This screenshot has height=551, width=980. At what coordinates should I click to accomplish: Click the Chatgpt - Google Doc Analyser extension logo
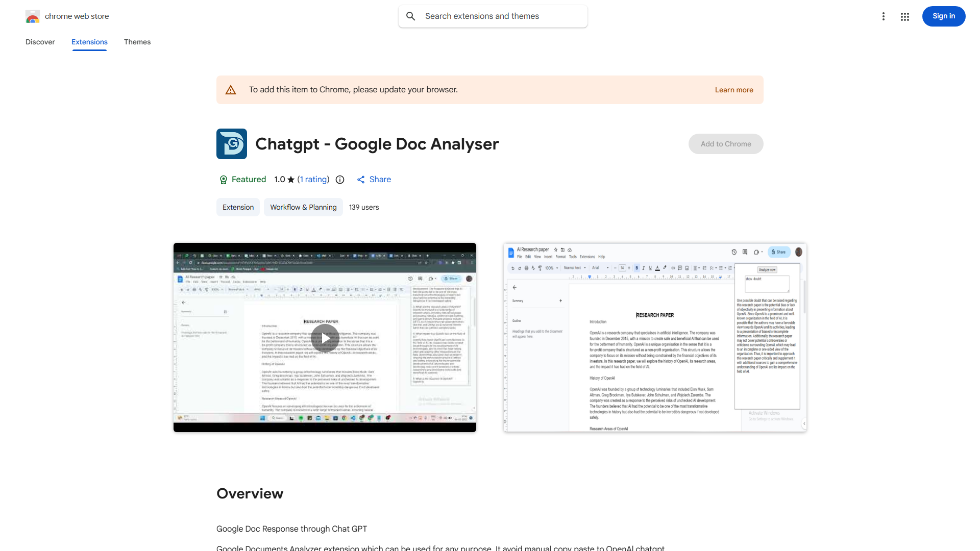click(x=231, y=143)
